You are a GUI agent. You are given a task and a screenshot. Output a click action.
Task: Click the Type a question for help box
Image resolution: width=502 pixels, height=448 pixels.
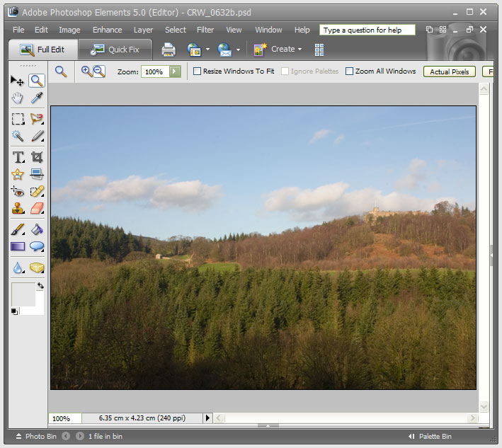coord(367,30)
